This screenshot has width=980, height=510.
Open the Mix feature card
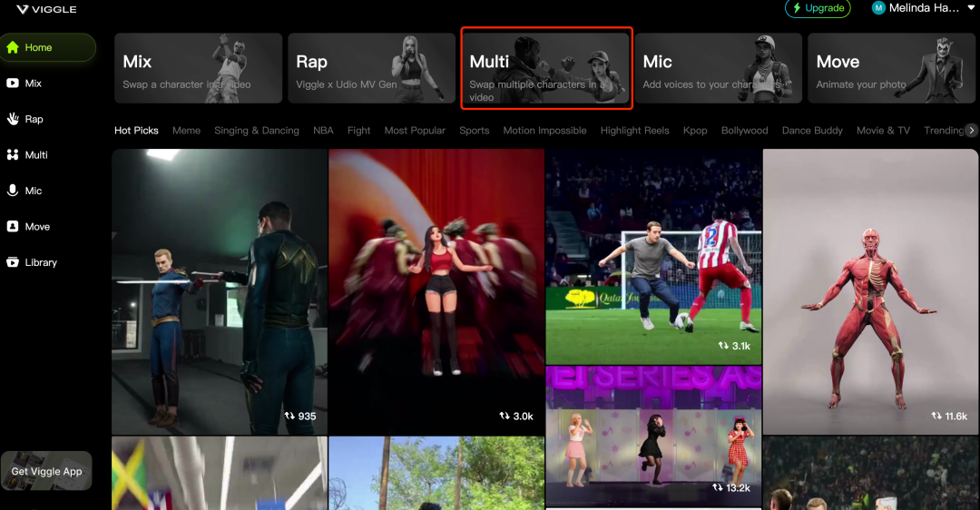tap(198, 68)
